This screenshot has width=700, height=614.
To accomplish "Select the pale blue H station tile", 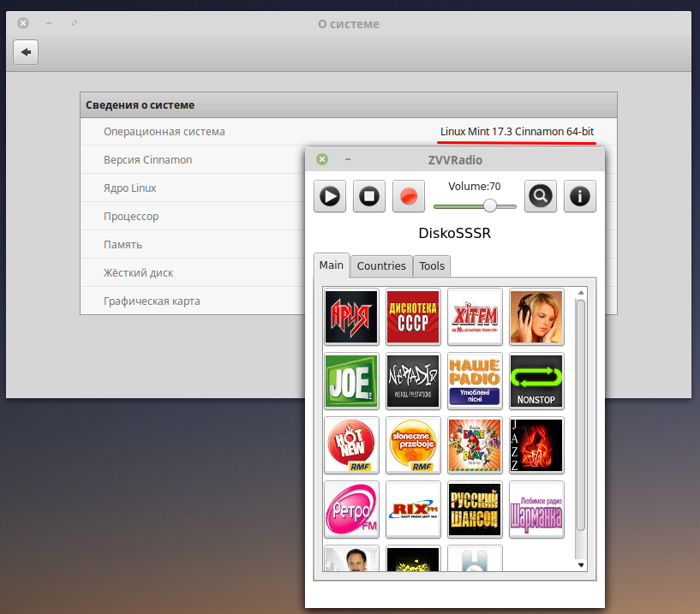I will pos(475,558).
